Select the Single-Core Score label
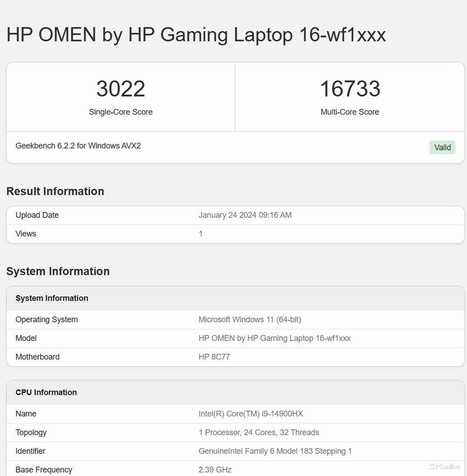467x476 pixels. 121,112
